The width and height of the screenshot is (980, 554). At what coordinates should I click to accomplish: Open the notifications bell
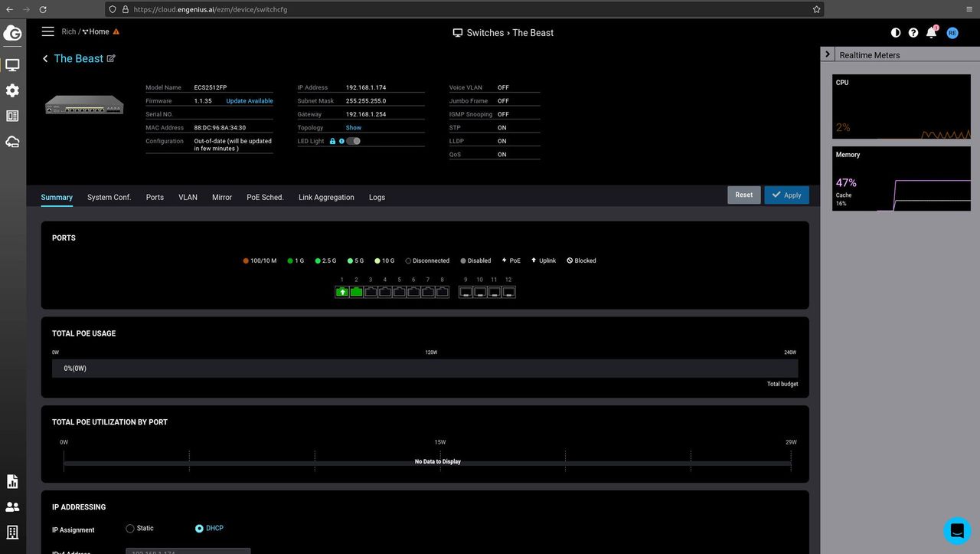coord(932,32)
